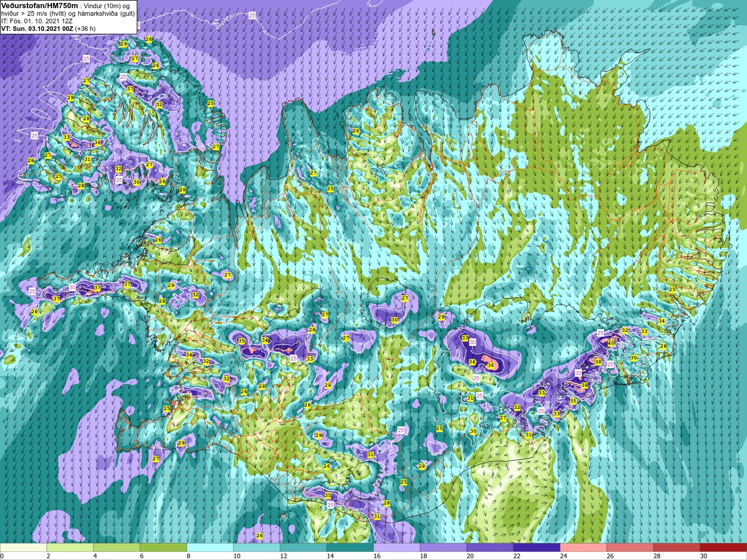Click the 28–30 m/s red legend swatch
Screen dimensions: 747x560
pyautogui.click(x=677, y=548)
